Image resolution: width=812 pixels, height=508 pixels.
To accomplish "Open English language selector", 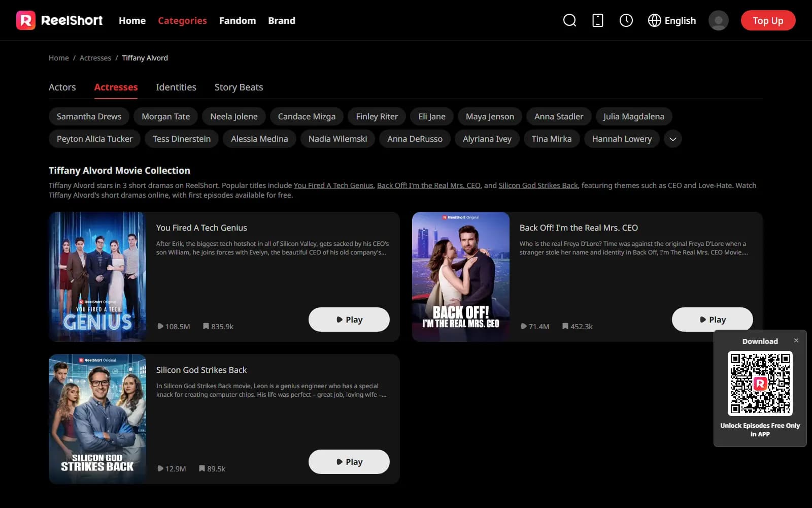I will coord(672,20).
